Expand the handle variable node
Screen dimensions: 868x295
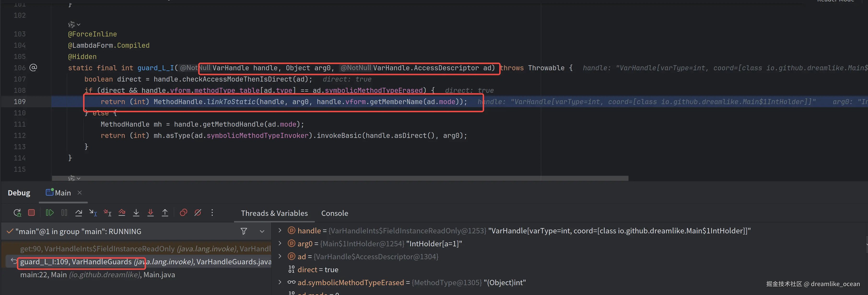point(280,231)
